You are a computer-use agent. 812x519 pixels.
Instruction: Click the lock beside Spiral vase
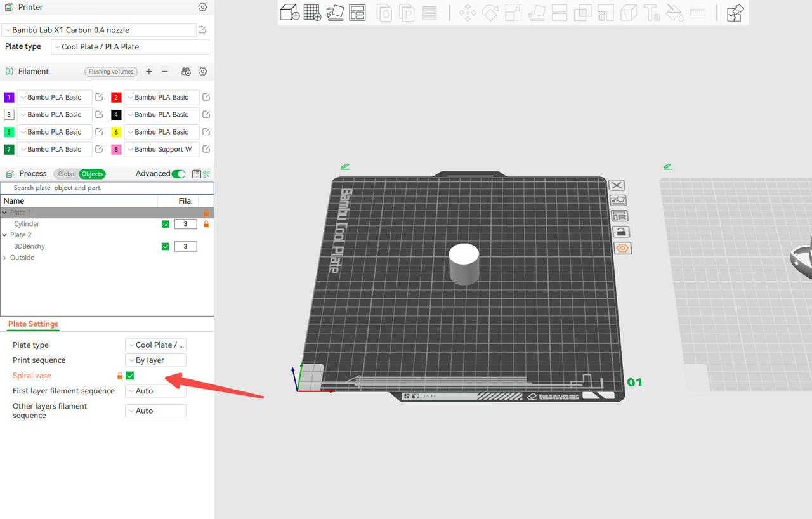120,376
